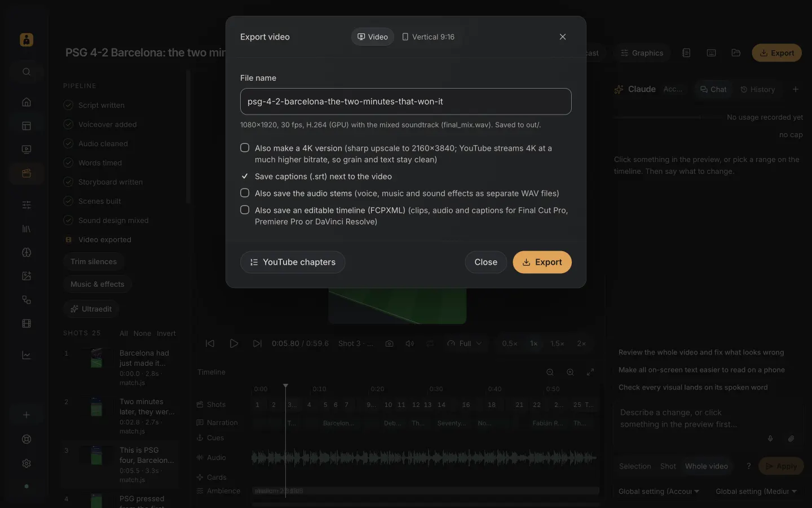Click the orange Export button in the dialog
The width and height of the screenshot is (812, 508).
tap(542, 262)
